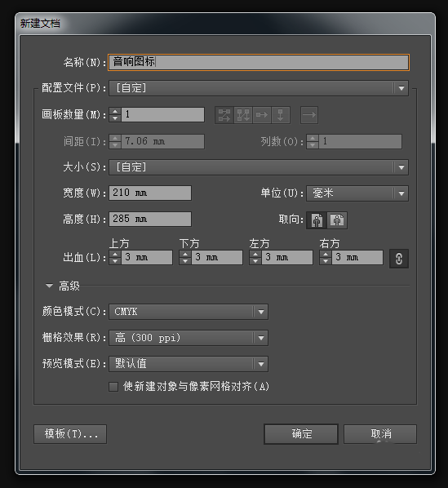Increase artboard count with up arrow
The image size is (448, 488).
[x=115, y=111]
